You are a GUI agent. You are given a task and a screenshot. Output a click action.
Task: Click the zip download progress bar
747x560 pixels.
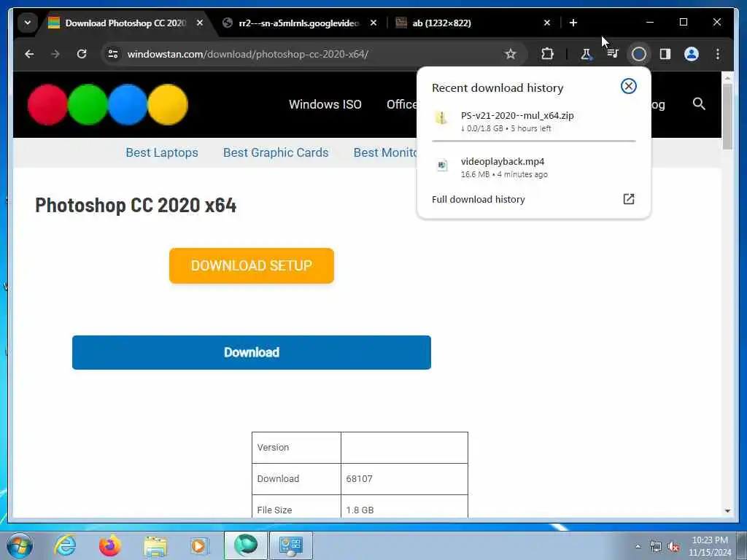(x=533, y=141)
